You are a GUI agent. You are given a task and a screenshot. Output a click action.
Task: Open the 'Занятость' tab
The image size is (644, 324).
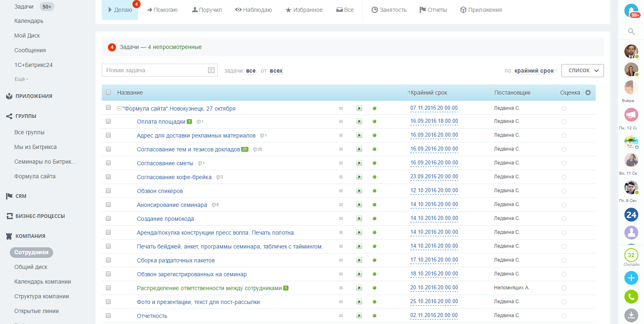tap(389, 10)
